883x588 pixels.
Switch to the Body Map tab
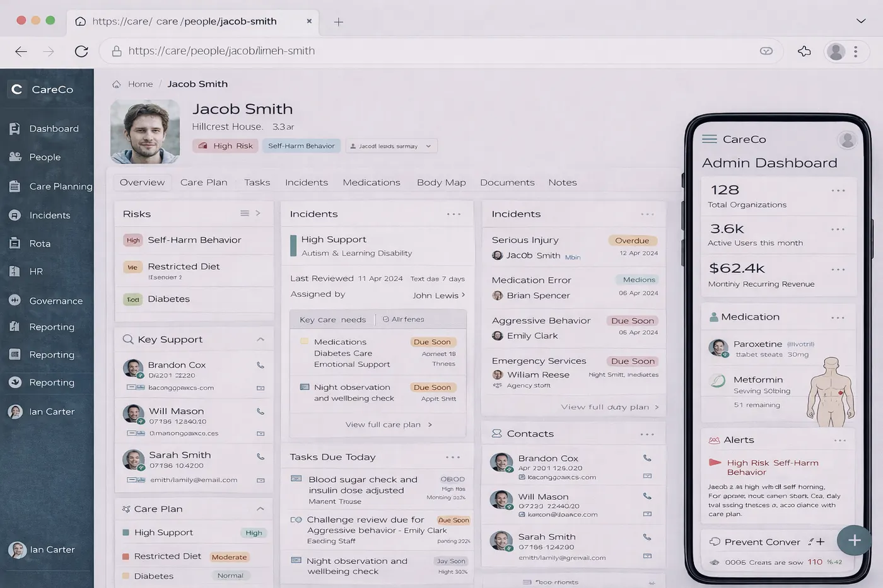pyautogui.click(x=441, y=183)
